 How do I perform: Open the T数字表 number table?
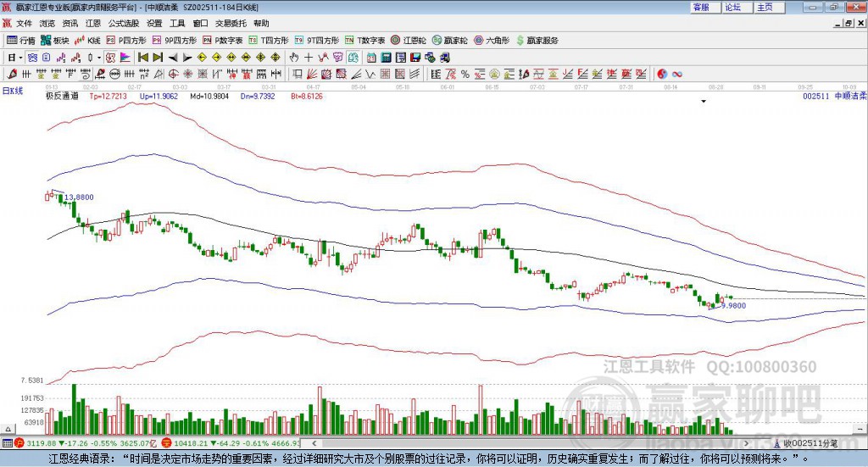[x=364, y=41]
